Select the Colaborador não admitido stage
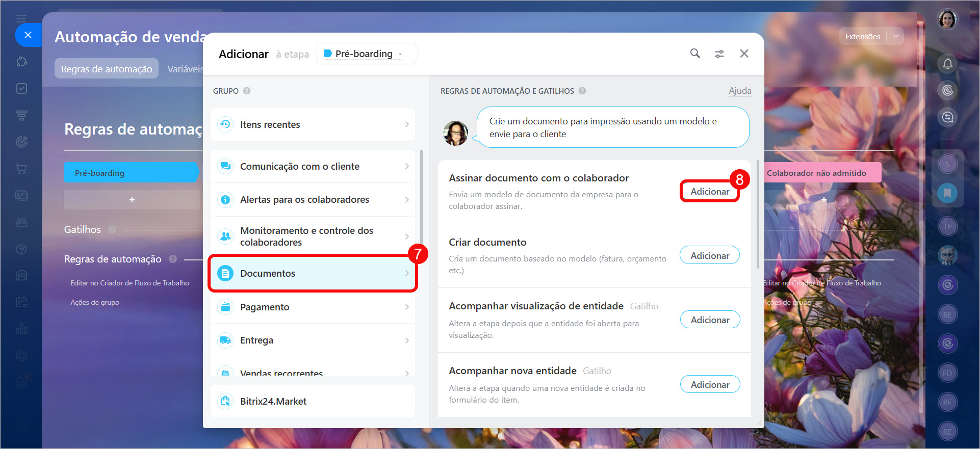This screenshot has height=449, width=980. (x=823, y=173)
